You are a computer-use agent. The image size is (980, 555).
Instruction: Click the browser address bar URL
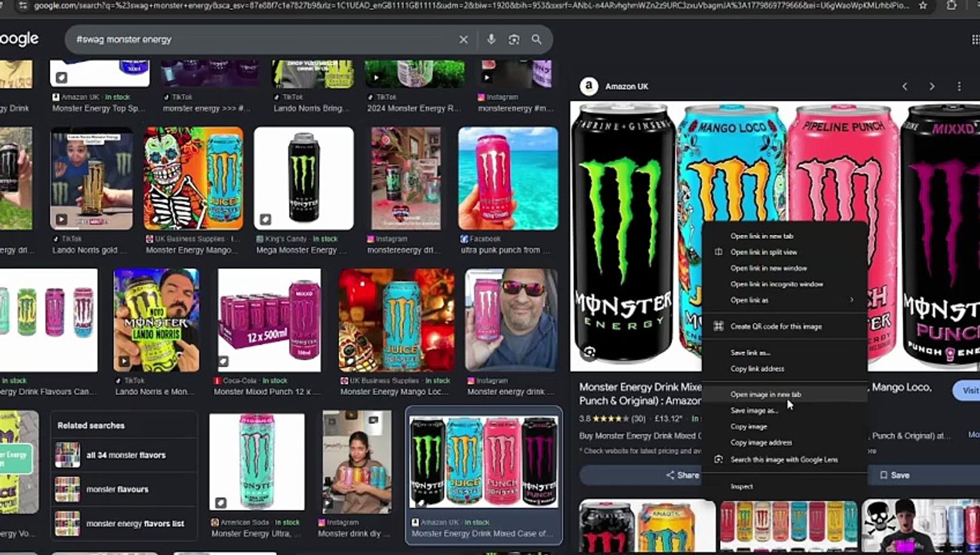tap(470, 5)
